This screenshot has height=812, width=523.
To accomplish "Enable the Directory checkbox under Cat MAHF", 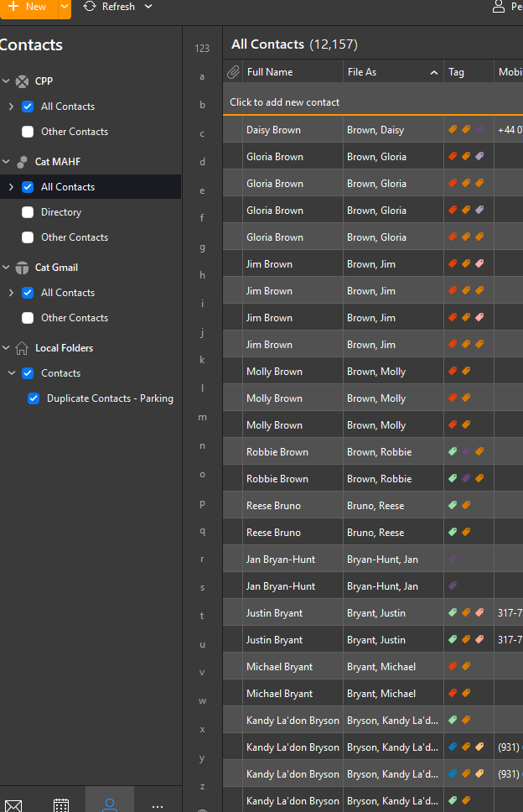I will point(28,212).
